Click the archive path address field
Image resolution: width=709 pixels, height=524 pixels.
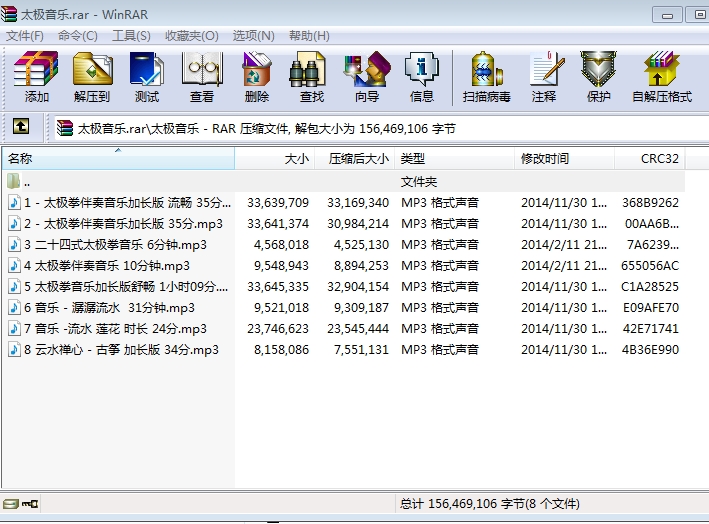(x=380, y=128)
